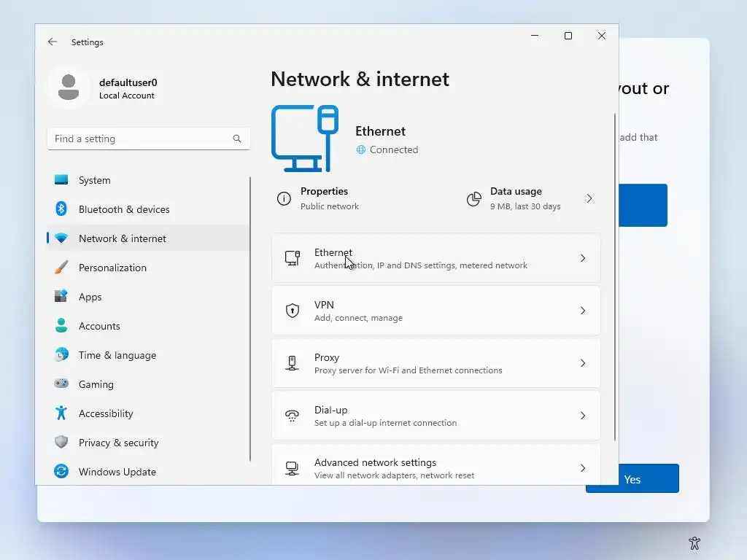Click blue button in background window
The image size is (747, 560).
[643, 205]
